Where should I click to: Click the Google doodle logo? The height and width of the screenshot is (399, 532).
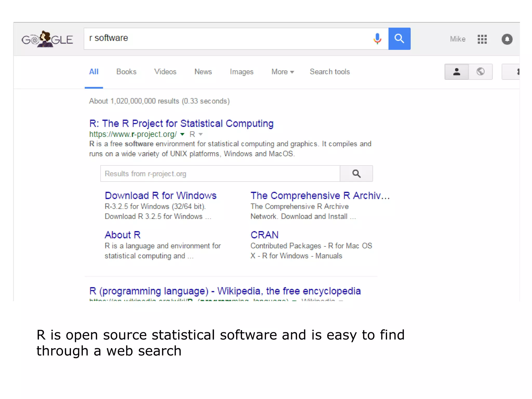tap(47, 39)
